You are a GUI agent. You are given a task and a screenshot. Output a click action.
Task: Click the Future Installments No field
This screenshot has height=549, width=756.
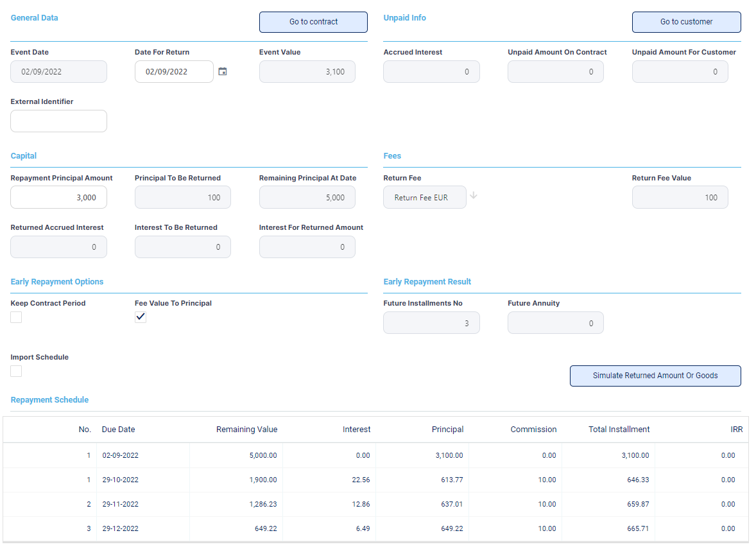click(431, 323)
